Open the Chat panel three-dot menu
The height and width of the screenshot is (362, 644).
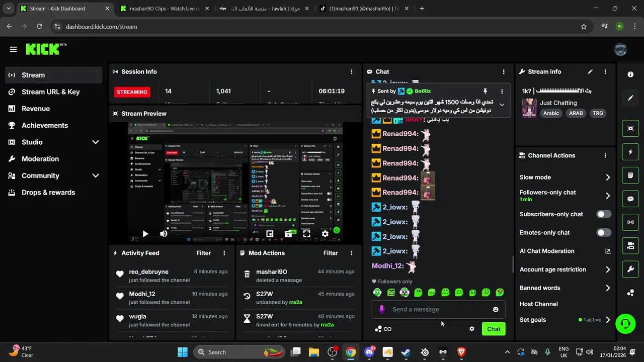pos(504,72)
